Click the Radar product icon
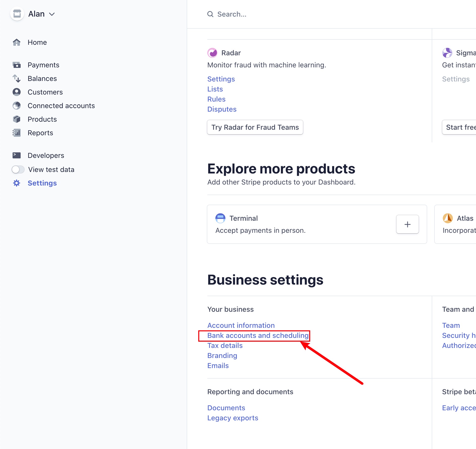 coord(212,53)
